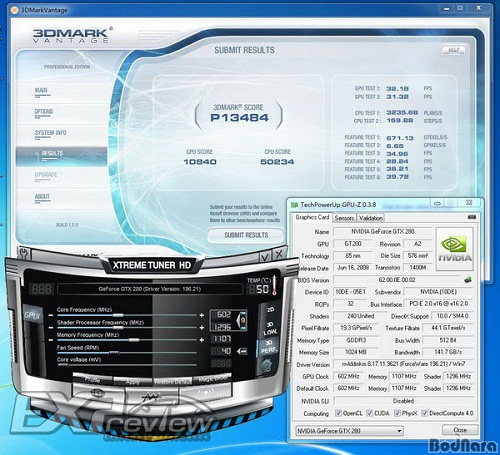Viewport: 500px width, 455px height.
Task: Click the NVIDIA logo in GPU-Z
Action: click(454, 249)
